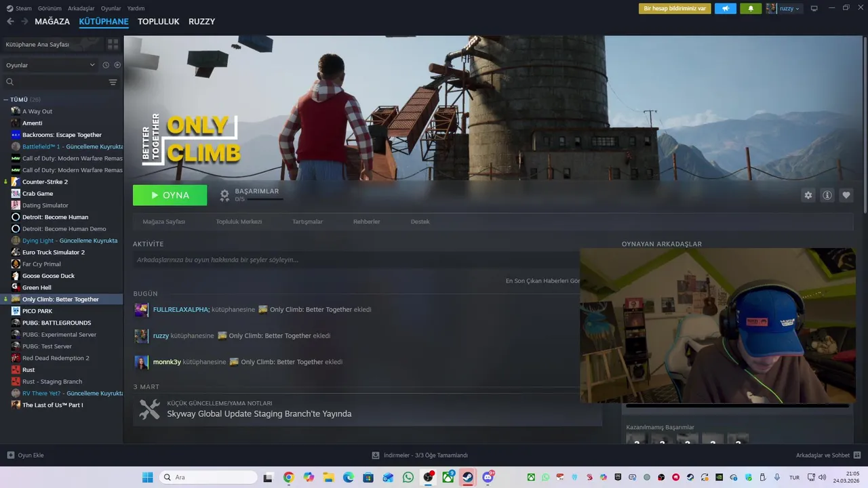This screenshot has width=868, height=488.
Task: Open the Downloads status icon
Action: tap(376, 455)
